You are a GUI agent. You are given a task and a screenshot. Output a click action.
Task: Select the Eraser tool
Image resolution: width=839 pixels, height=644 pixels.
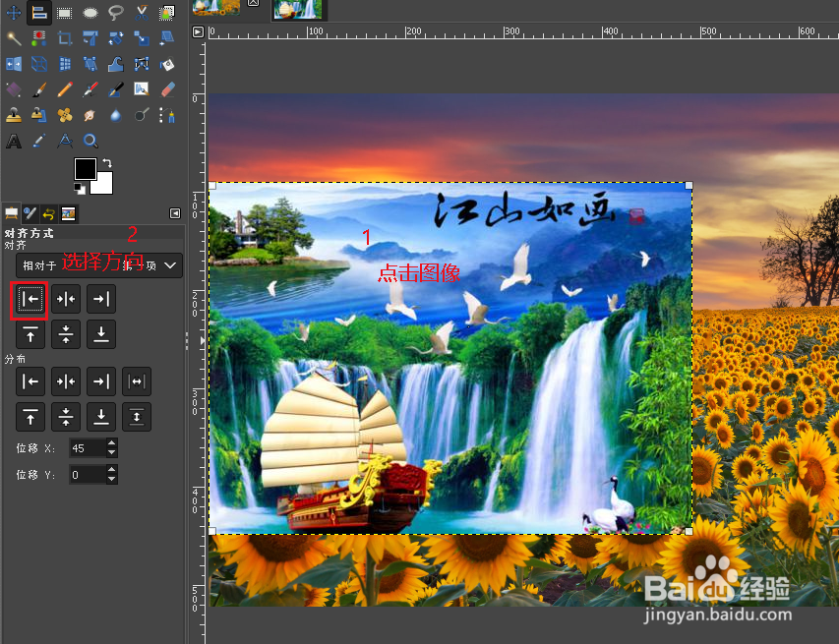coord(165,90)
